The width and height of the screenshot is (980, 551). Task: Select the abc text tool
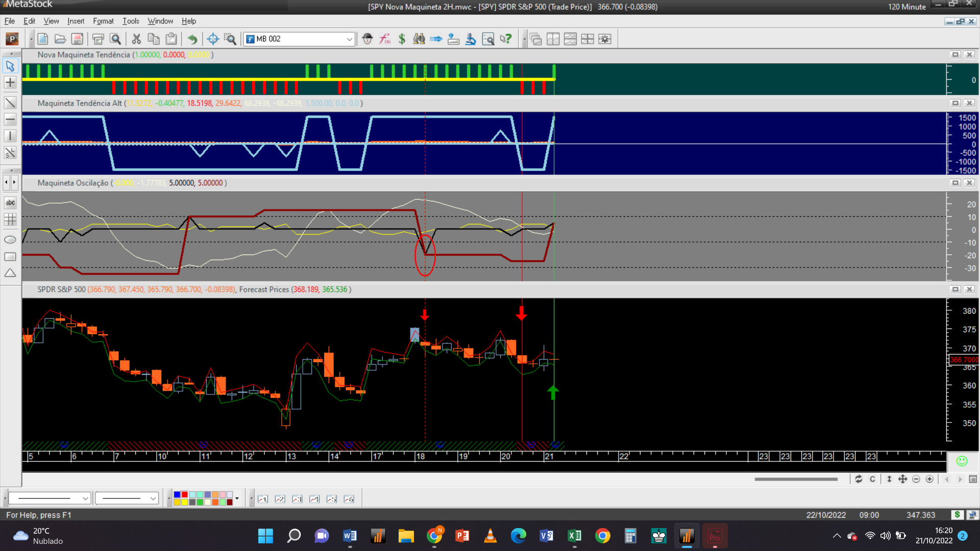(x=10, y=203)
